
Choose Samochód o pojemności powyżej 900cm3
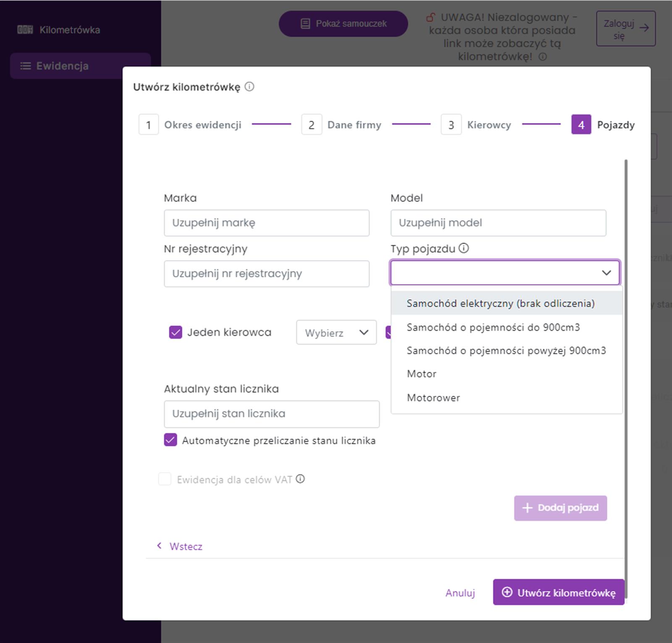point(506,351)
